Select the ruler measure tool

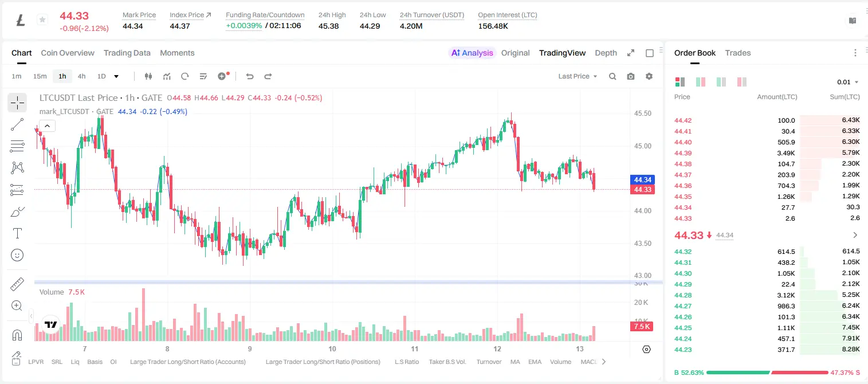pos(17,284)
